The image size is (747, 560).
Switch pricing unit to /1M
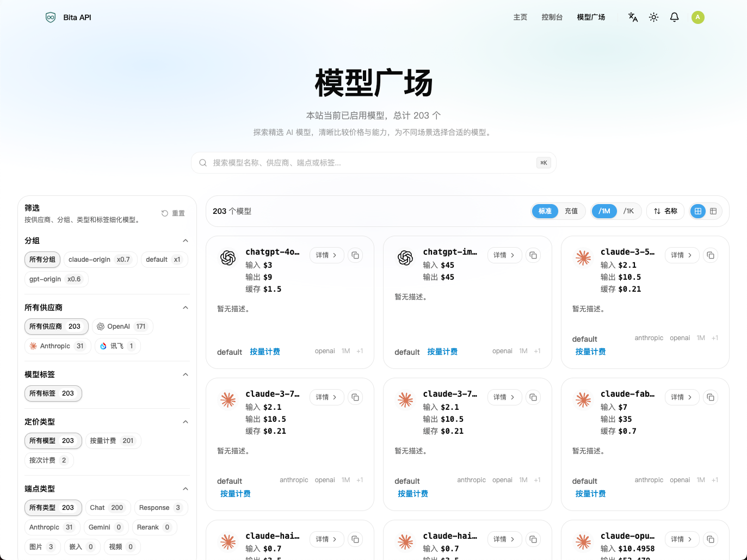(x=604, y=211)
